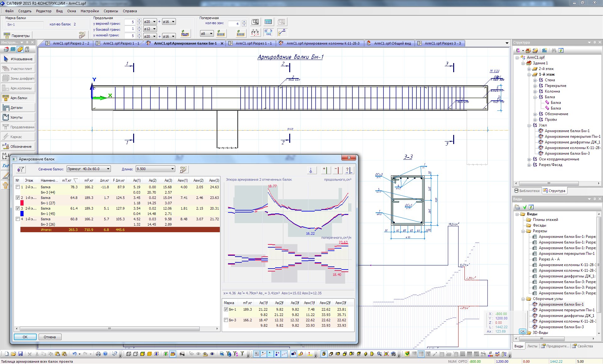This screenshot has width=603, height=364.
Task: Open the Сечение балки dropdown
Action: 108,169
